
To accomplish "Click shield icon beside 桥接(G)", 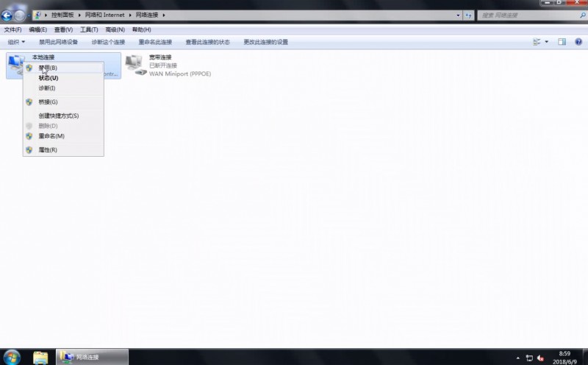I will click(x=29, y=102).
